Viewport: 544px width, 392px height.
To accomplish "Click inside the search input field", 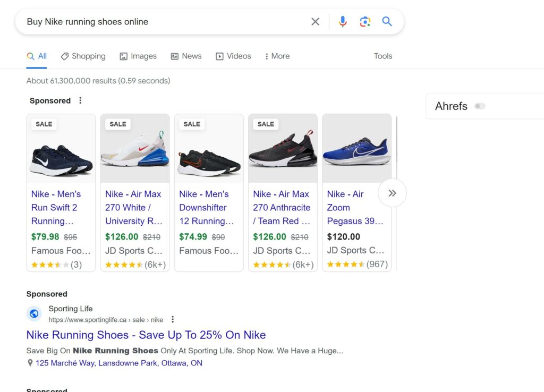I will point(159,21).
